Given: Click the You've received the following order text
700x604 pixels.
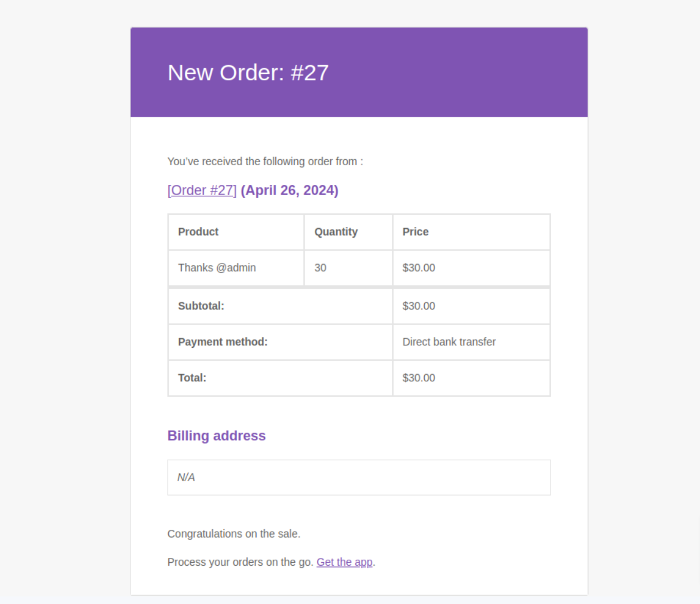Looking at the screenshot, I should (264, 161).
